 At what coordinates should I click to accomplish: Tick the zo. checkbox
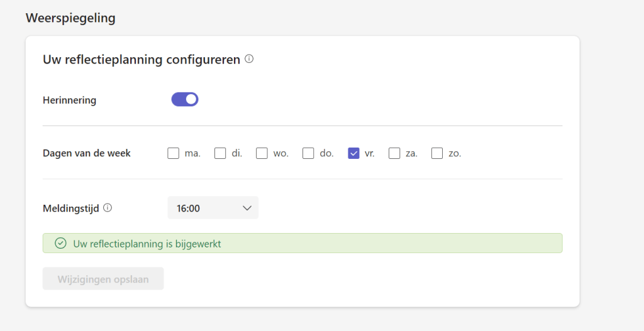[x=437, y=153]
